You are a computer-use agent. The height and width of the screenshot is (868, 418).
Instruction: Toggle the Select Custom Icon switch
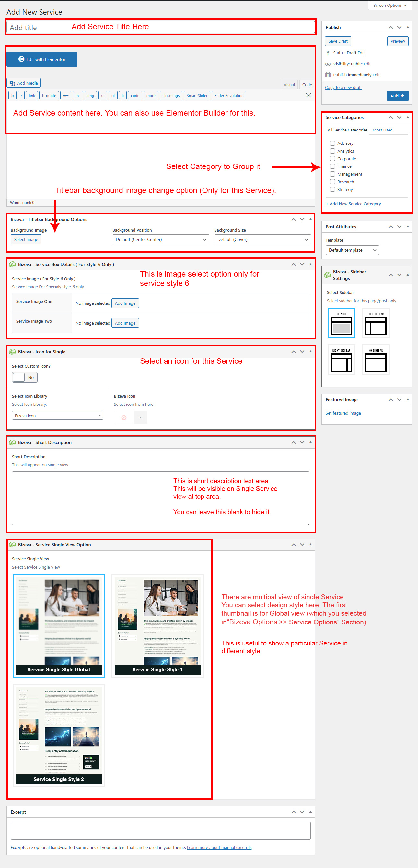click(x=25, y=377)
